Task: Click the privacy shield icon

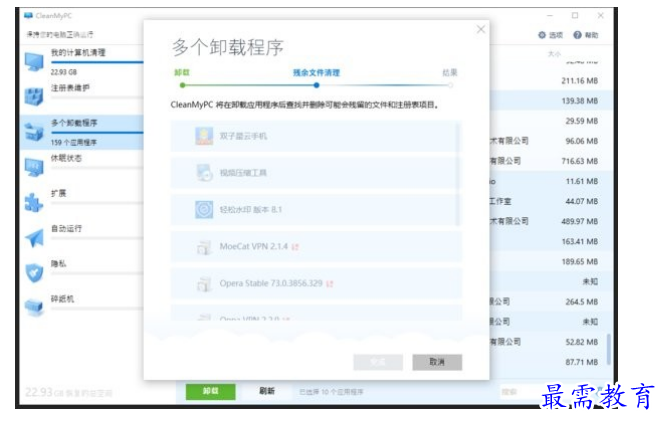Action: [x=34, y=273]
